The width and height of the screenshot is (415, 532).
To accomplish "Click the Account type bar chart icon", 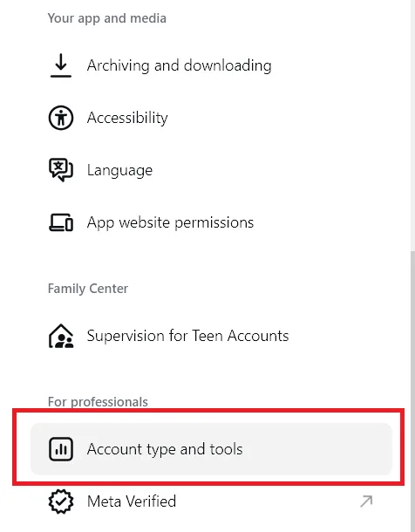I will tap(61, 449).
